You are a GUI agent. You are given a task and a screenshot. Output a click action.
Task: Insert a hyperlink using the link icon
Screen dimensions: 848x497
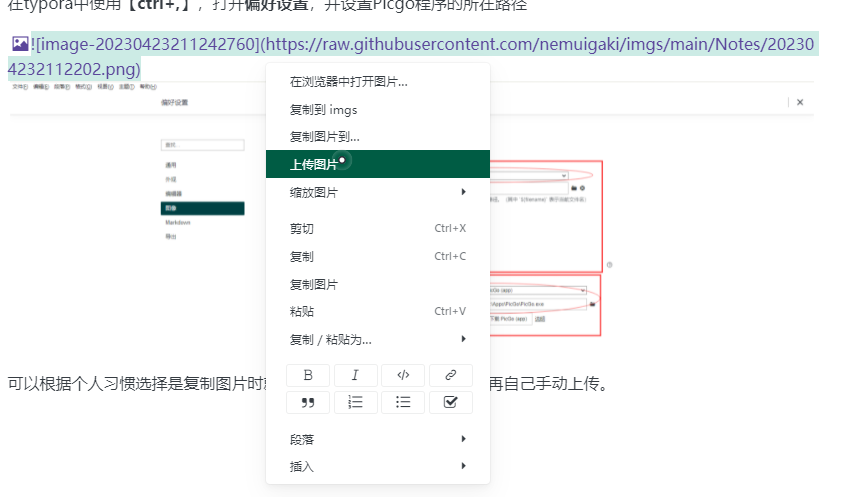pyautogui.click(x=450, y=376)
